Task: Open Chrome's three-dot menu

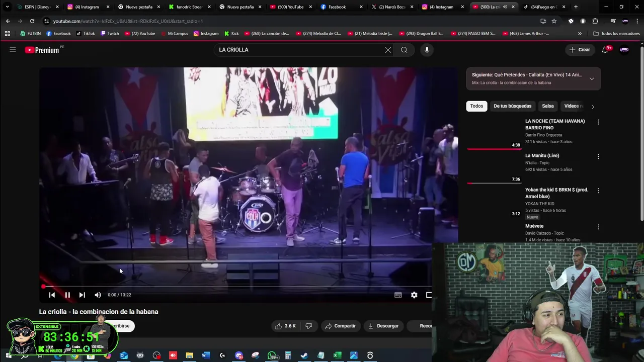Action: click(x=636, y=21)
